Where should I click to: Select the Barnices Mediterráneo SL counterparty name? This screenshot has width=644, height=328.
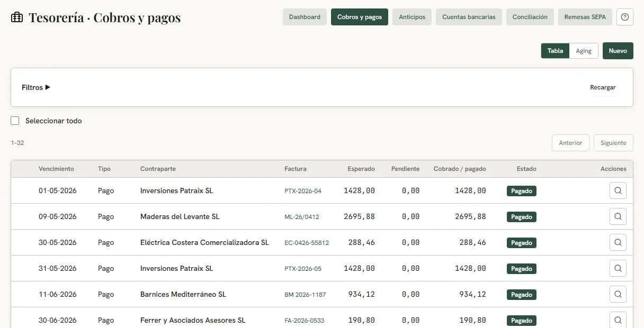183,294
